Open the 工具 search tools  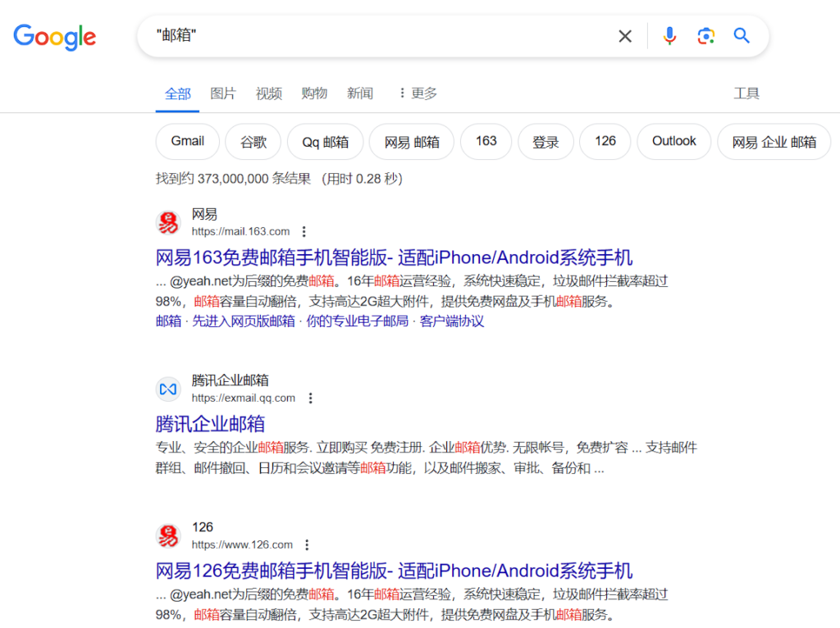pos(746,93)
